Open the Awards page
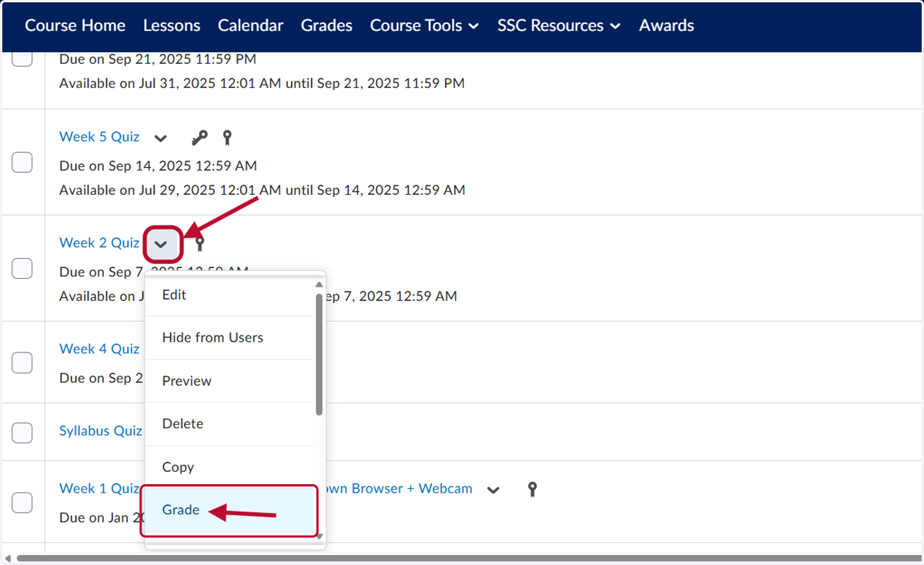The width and height of the screenshot is (924, 565). [x=667, y=25]
